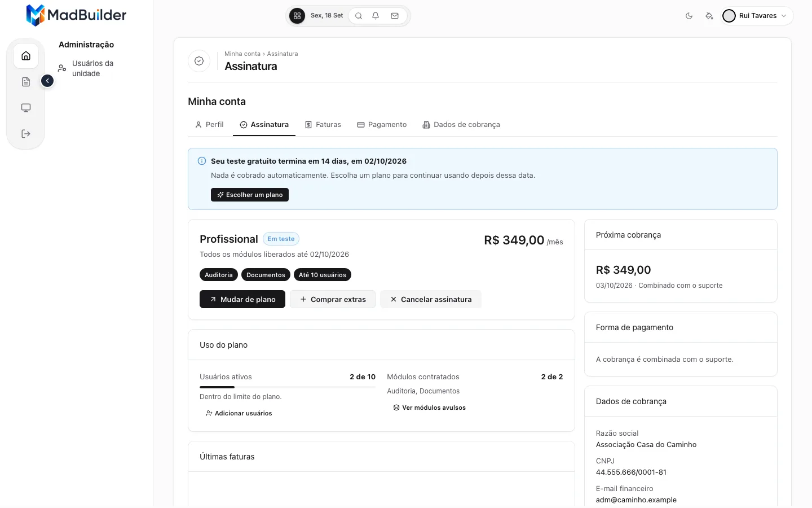Click the Documentos module tag
Image resolution: width=812 pixels, height=508 pixels.
pyautogui.click(x=266, y=275)
